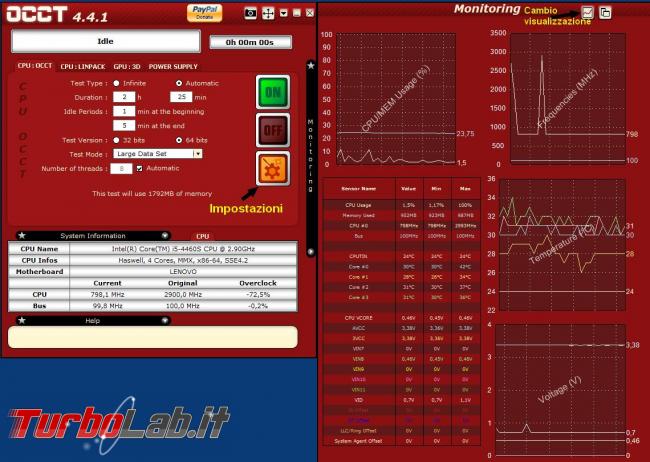Choose the 64 bits test version
The width and height of the screenshot is (650, 462).
click(x=179, y=140)
